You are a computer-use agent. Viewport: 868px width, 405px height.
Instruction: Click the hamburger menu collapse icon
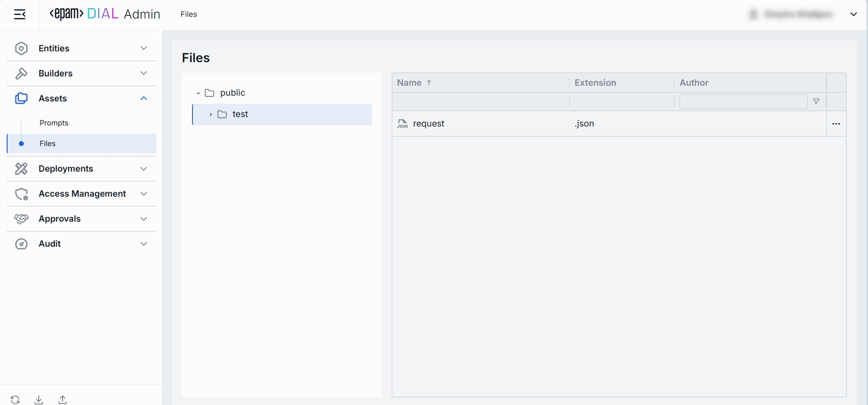[20, 15]
